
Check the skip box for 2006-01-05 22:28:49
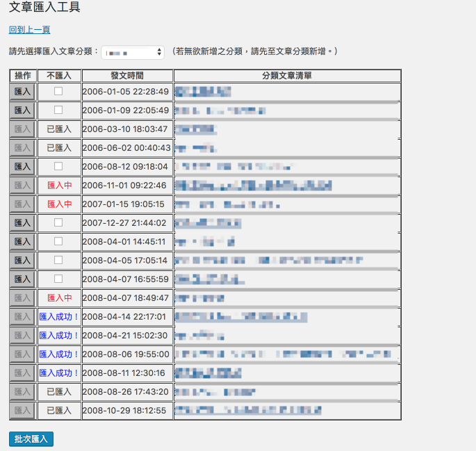[x=58, y=91]
